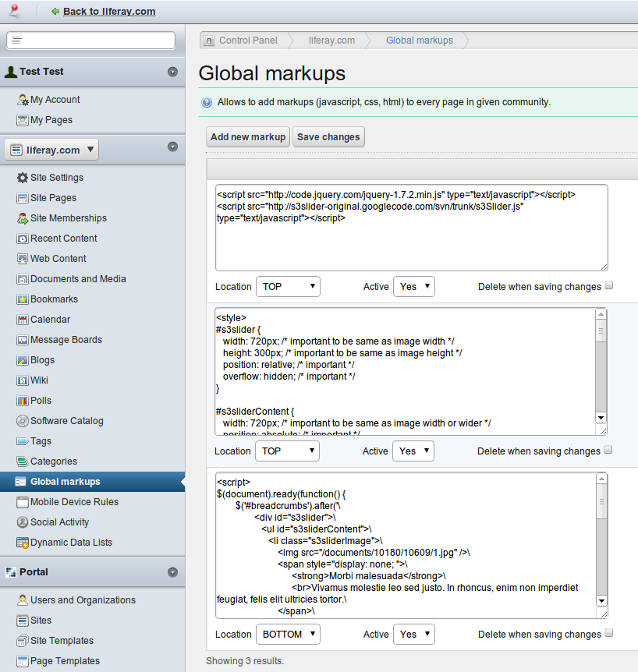The image size is (638, 672).
Task: Open the first markup's Location dropdown
Action: [288, 287]
